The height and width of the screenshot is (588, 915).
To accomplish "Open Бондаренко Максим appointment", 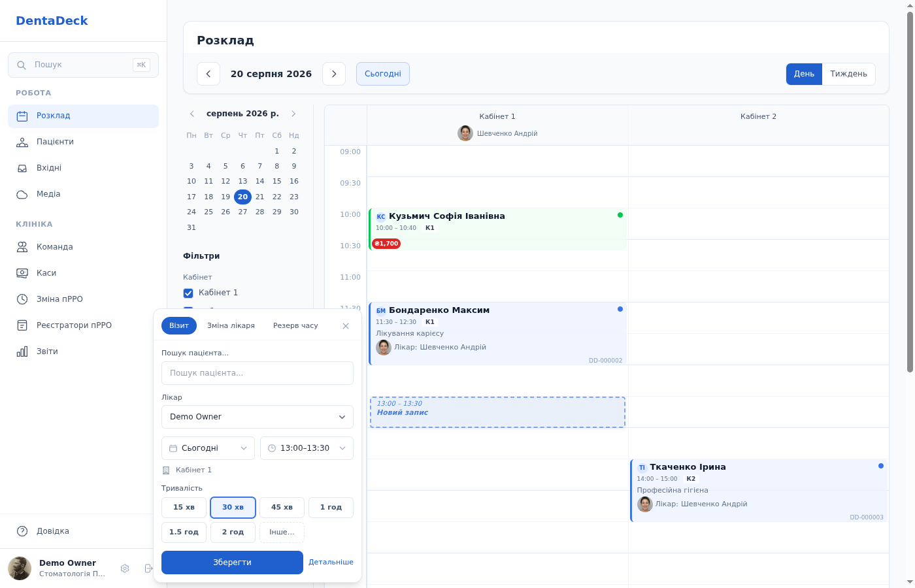I will click(x=497, y=334).
